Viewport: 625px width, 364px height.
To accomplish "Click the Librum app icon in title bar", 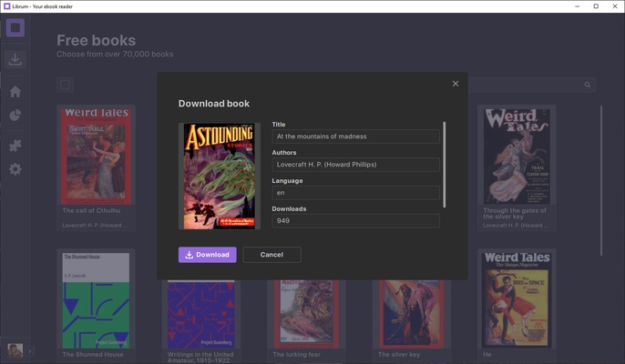I will tap(6, 6).
